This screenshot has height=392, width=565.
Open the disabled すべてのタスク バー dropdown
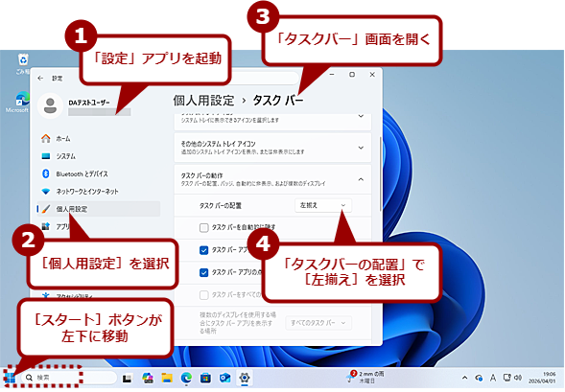[x=318, y=323]
